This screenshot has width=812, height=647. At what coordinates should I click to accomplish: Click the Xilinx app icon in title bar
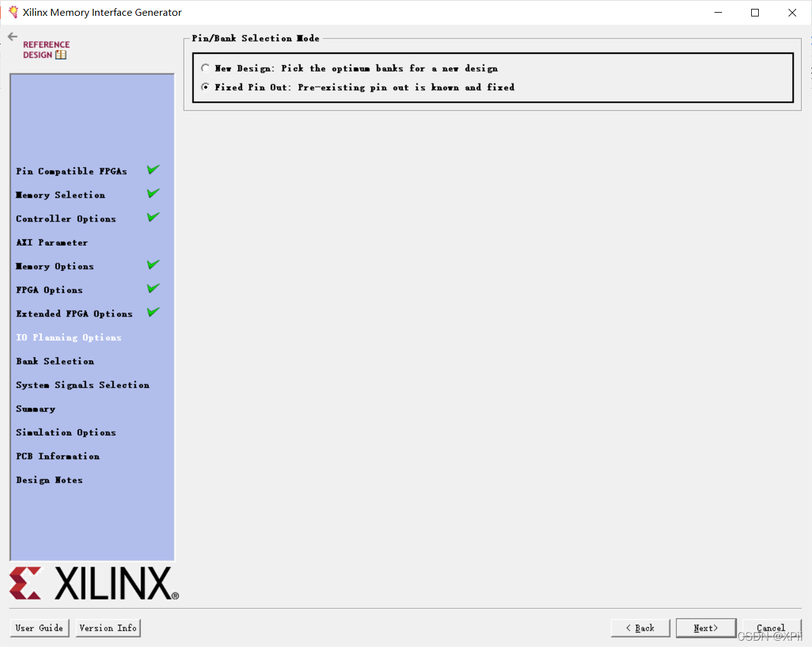tap(13, 12)
